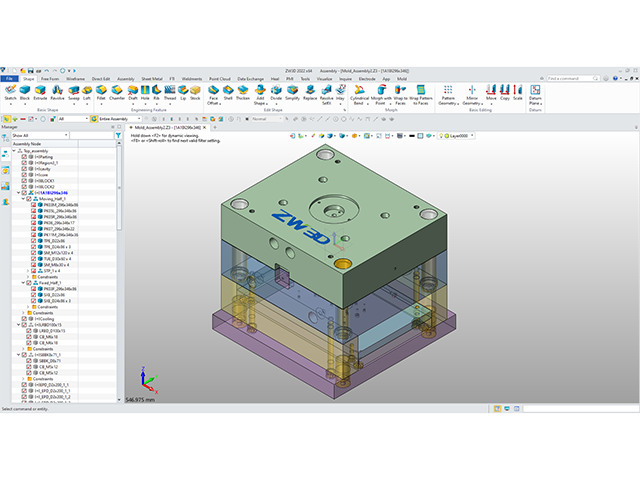
Task: Click the Copy tool in Basic Editing
Action: coord(505,93)
